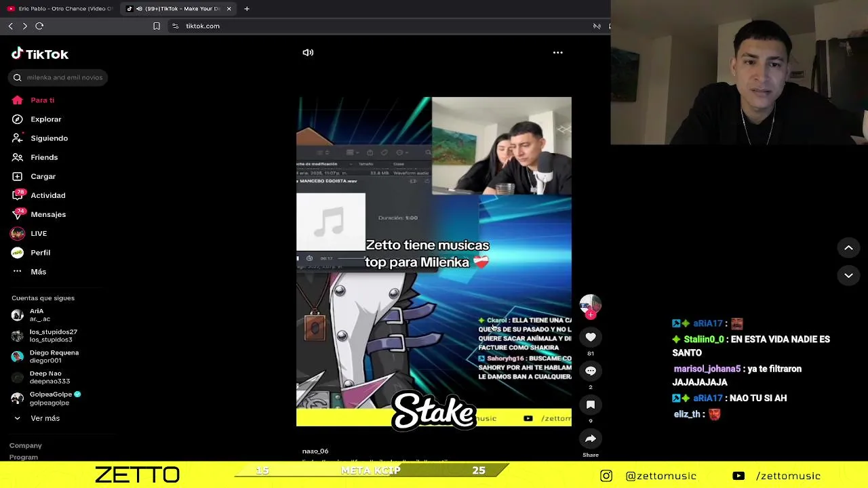Go to next video with down chevron
Image resolution: width=868 pixels, height=488 pixels.
pyautogui.click(x=848, y=276)
